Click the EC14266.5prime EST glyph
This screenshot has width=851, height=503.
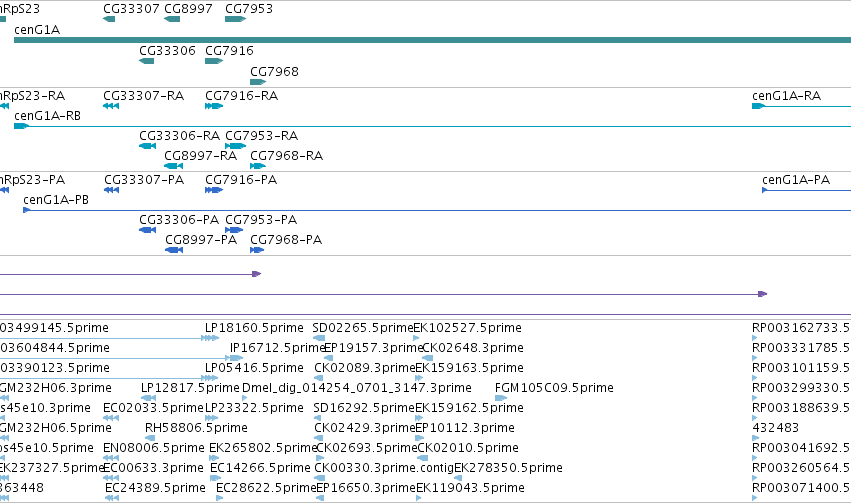[x=215, y=479]
